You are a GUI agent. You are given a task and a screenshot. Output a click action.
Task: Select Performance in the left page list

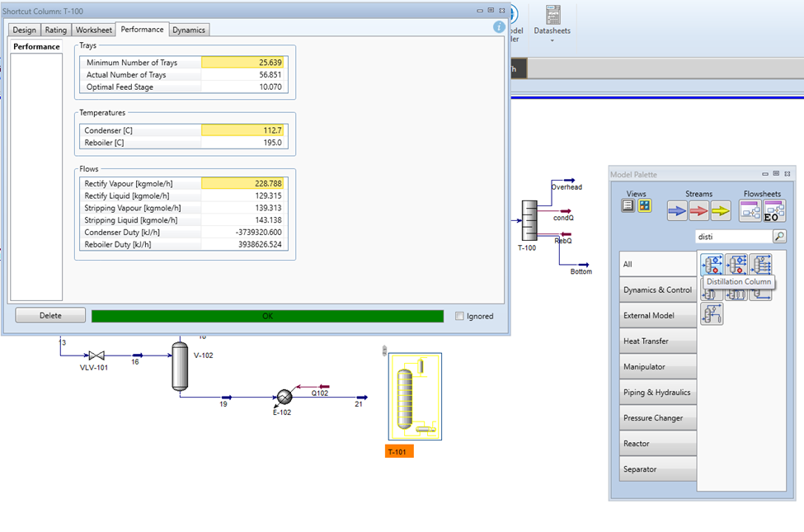36,46
